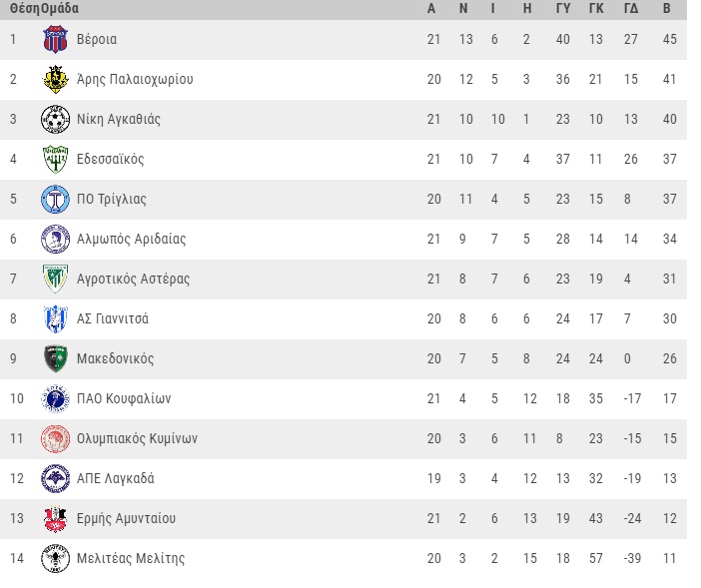Select the Θέση position column header
This screenshot has width=701, height=588.
(x=25, y=9)
